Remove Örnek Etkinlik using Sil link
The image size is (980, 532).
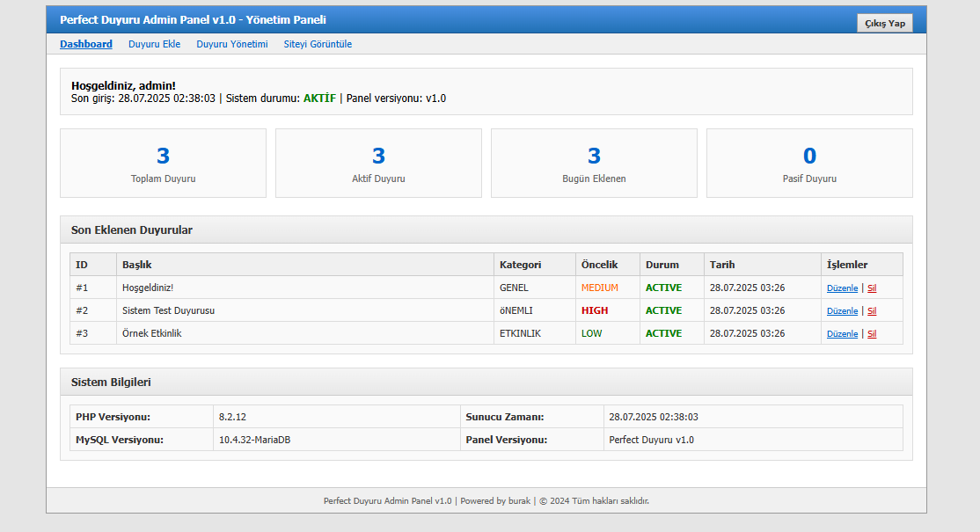pyautogui.click(x=872, y=334)
